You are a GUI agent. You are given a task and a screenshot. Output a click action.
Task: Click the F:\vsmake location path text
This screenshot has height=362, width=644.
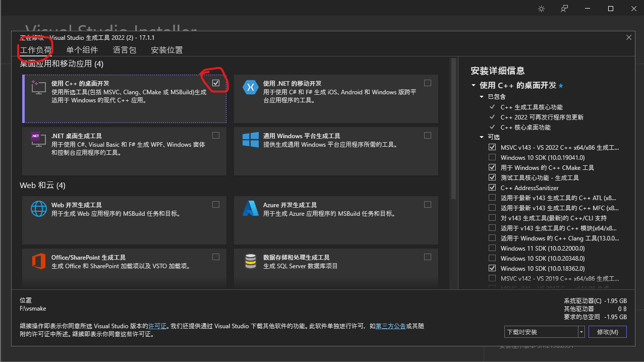tap(33, 308)
